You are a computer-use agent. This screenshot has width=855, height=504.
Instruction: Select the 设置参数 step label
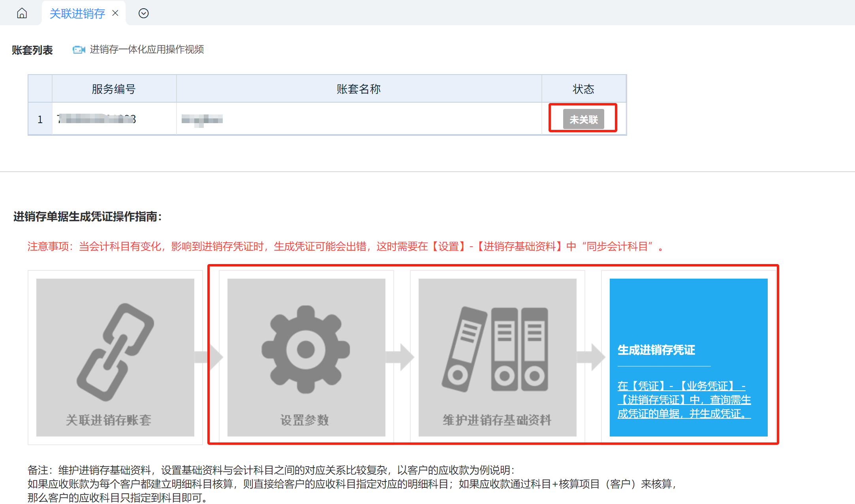(304, 420)
